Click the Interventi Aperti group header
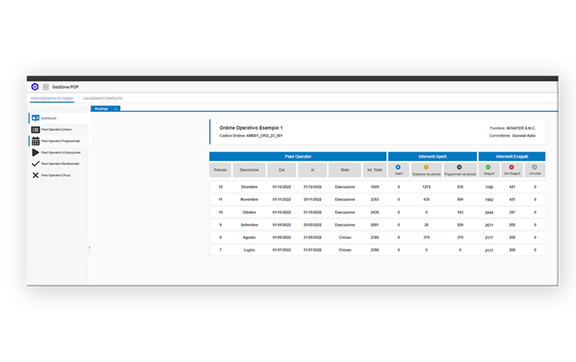The width and height of the screenshot is (576, 362). click(x=432, y=157)
